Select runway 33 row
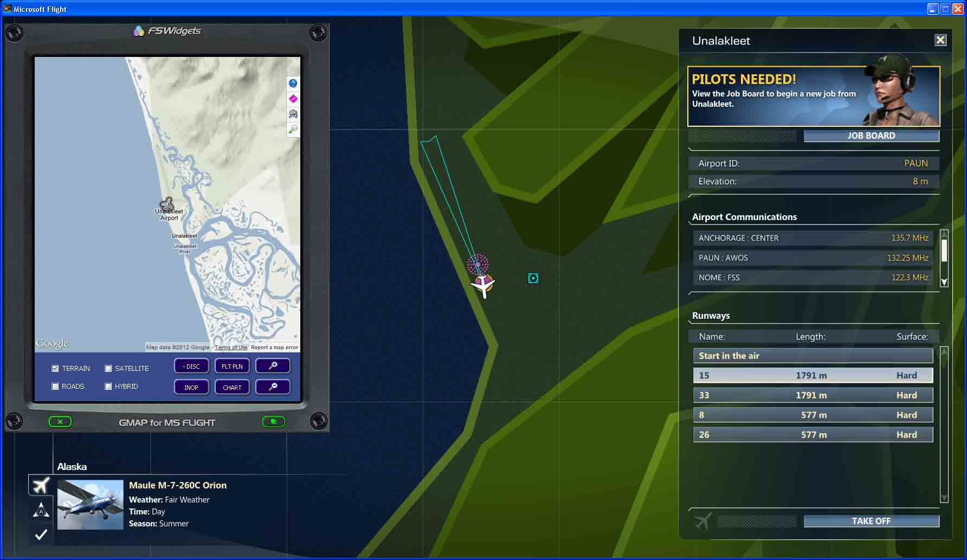The width and height of the screenshot is (967, 560). 813,395
